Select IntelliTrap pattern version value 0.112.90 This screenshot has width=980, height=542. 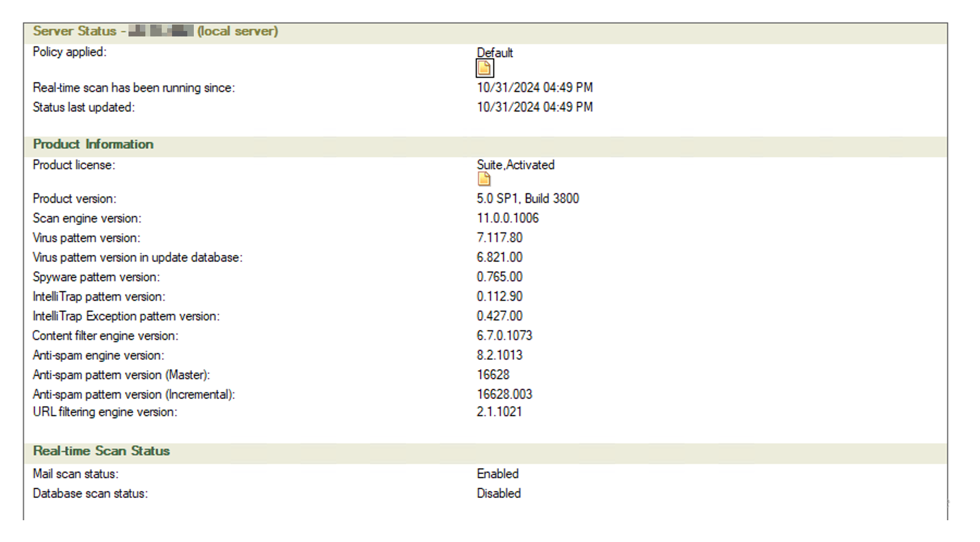click(x=499, y=297)
